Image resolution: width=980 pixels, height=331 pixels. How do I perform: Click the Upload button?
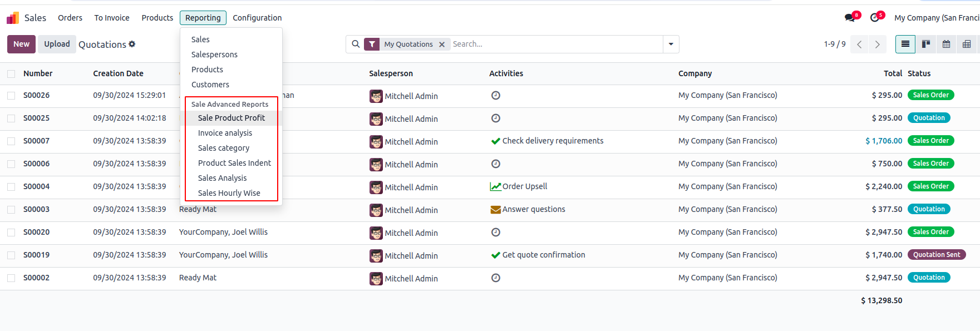coord(57,44)
